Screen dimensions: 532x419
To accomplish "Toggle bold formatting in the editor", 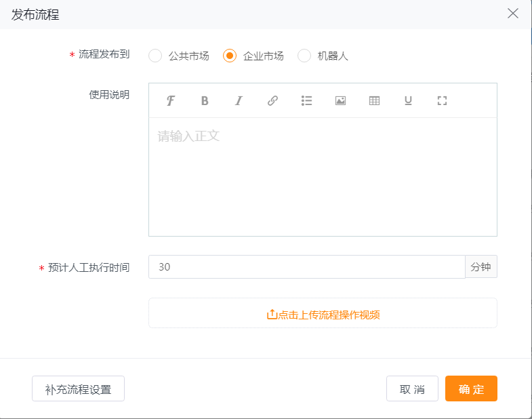I will coord(205,101).
